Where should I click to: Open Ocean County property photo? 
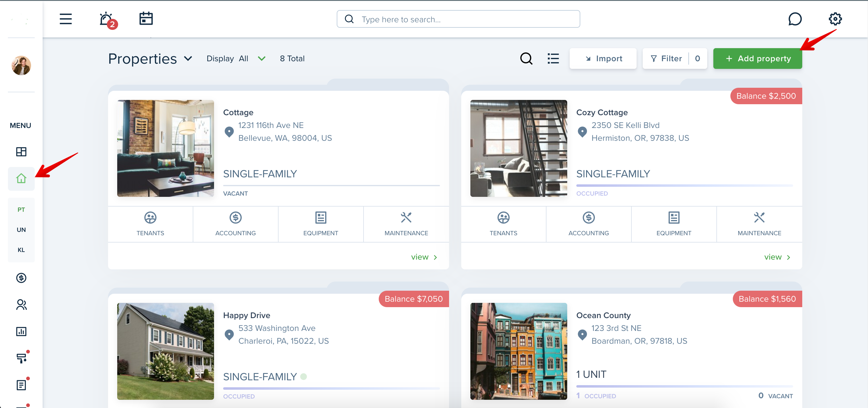[518, 351]
